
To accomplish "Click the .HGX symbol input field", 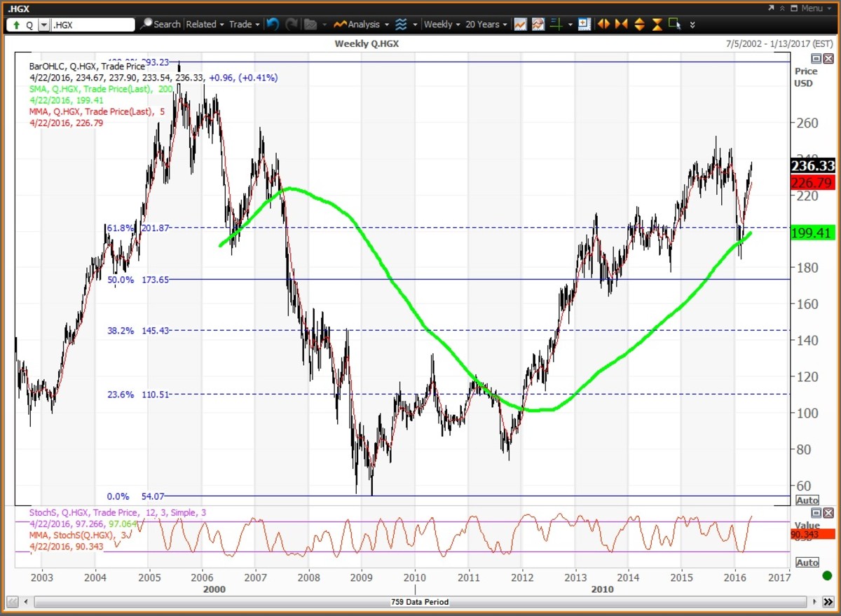I will [93, 25].
